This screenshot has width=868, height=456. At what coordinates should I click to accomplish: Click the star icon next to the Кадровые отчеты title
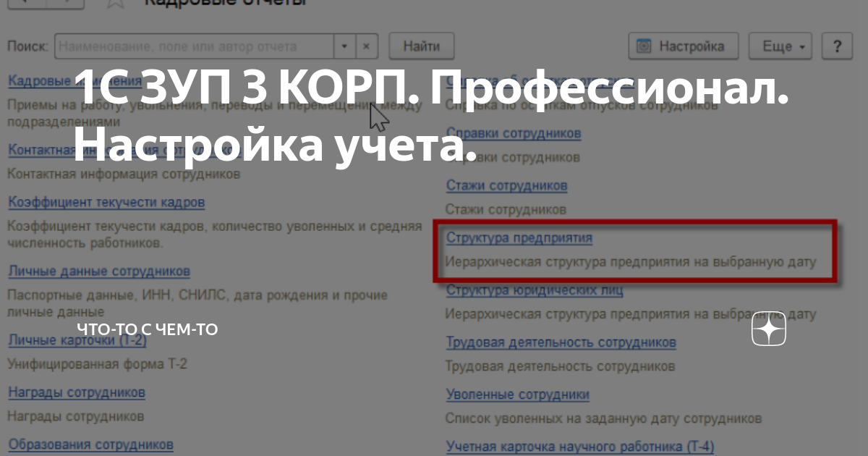[115, 3]
